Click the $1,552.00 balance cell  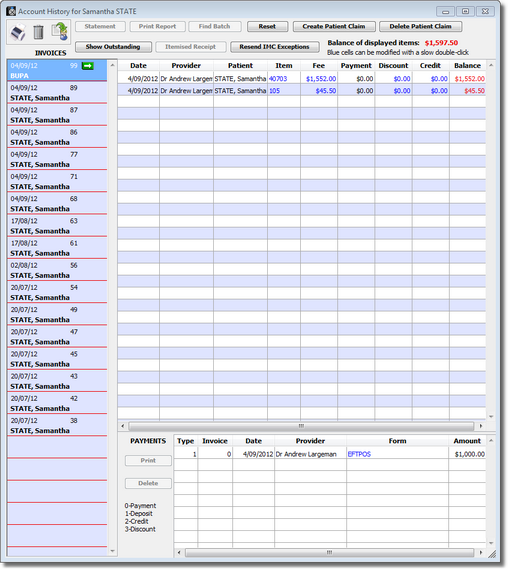pos(468,79)
